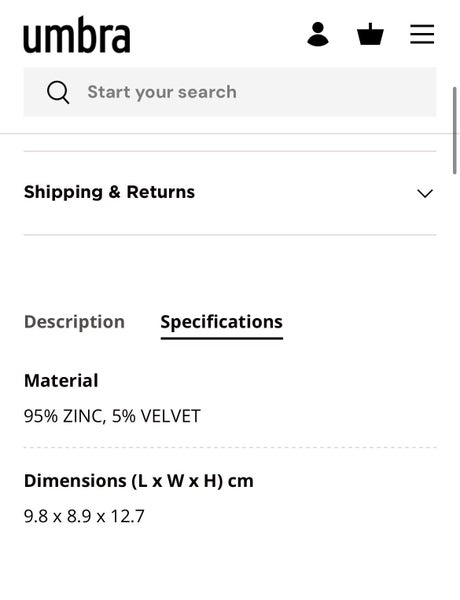Click the magnifying glass search icon
The height and width of the screenshot is (600, 460).
point(58,92)
